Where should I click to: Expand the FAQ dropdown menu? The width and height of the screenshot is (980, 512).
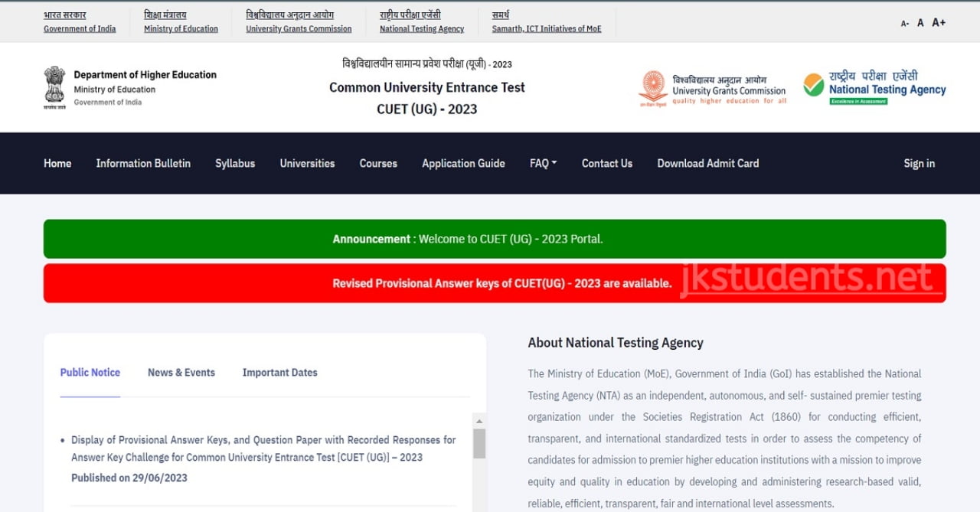click(x=543, y=163)
